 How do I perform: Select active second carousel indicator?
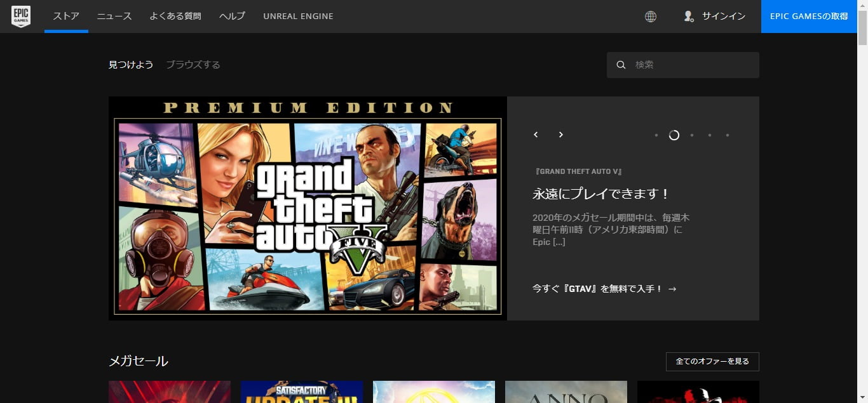[674, 135]
